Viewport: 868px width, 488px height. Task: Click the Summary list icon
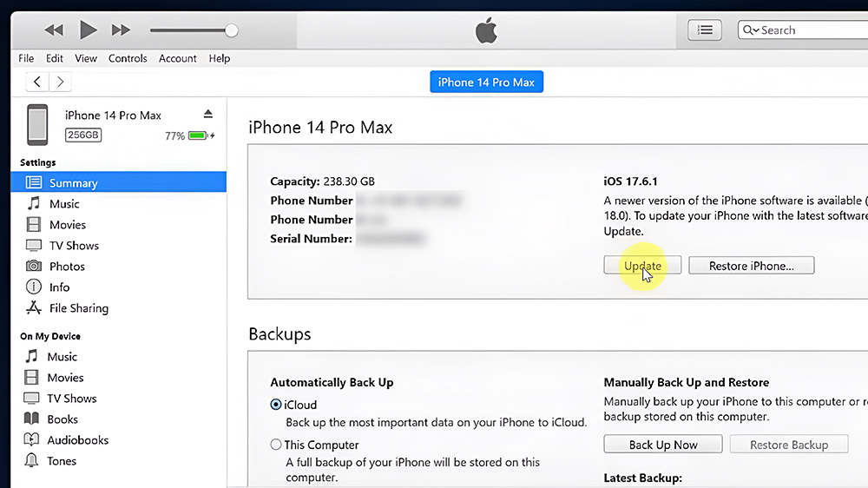pos(33,182)
